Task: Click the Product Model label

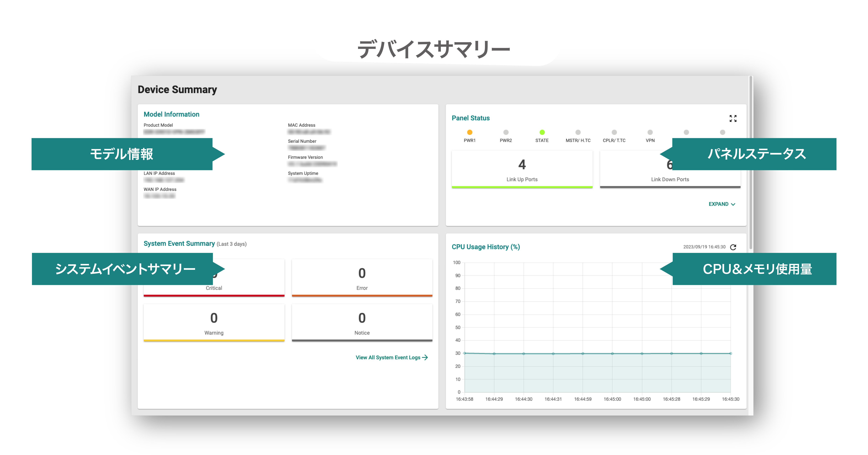Action: (x=158, y=125)
